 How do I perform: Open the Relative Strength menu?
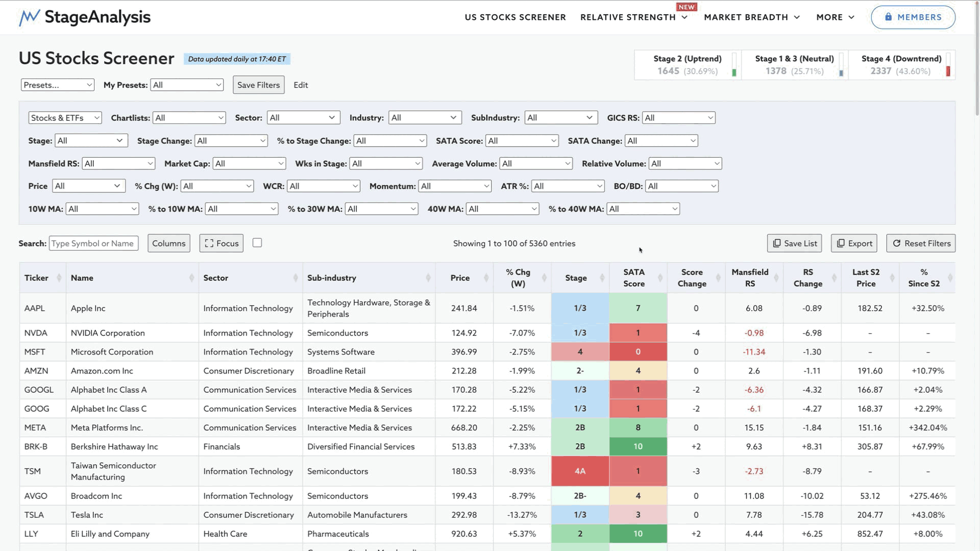[x=633, y=17]
